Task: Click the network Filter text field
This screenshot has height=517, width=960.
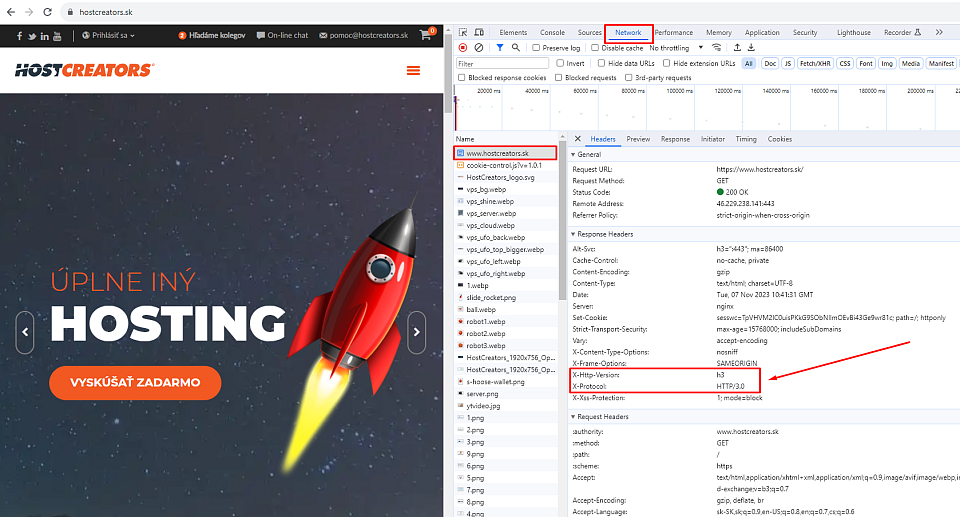Action: click(502, 63)
